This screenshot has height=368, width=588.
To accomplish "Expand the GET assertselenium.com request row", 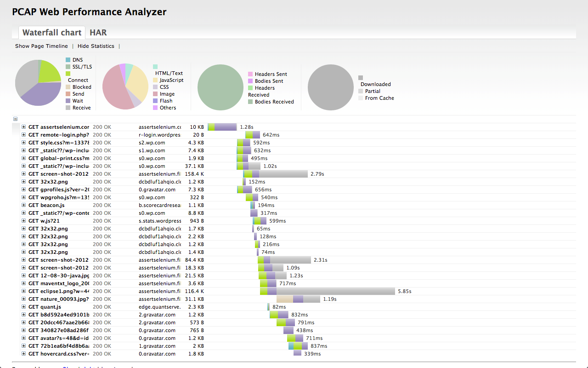I will click(24, 127).
